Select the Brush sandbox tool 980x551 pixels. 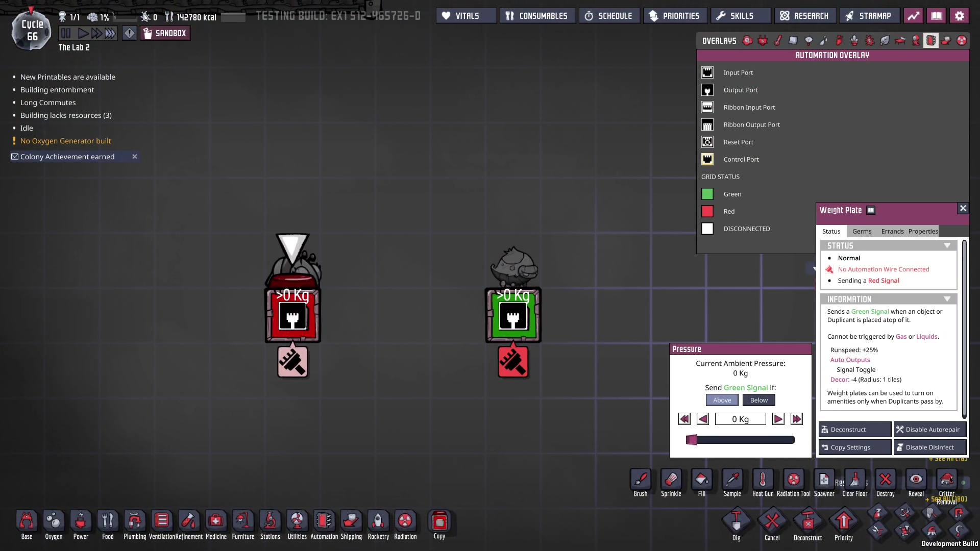[x=640, y=480]
